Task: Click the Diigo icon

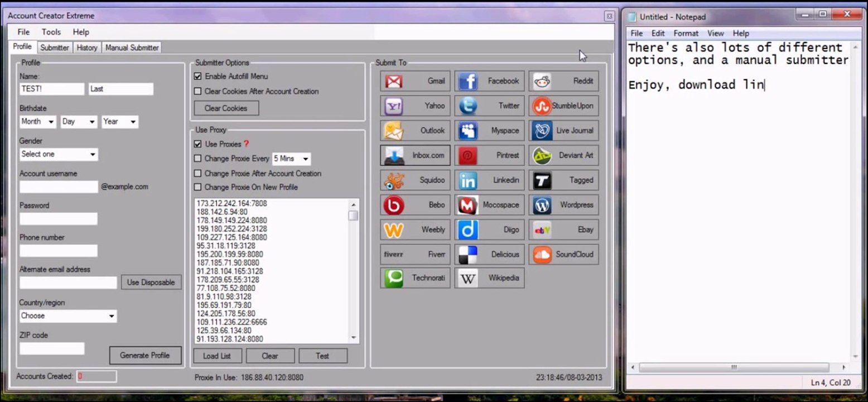Action: click(467, 229)
